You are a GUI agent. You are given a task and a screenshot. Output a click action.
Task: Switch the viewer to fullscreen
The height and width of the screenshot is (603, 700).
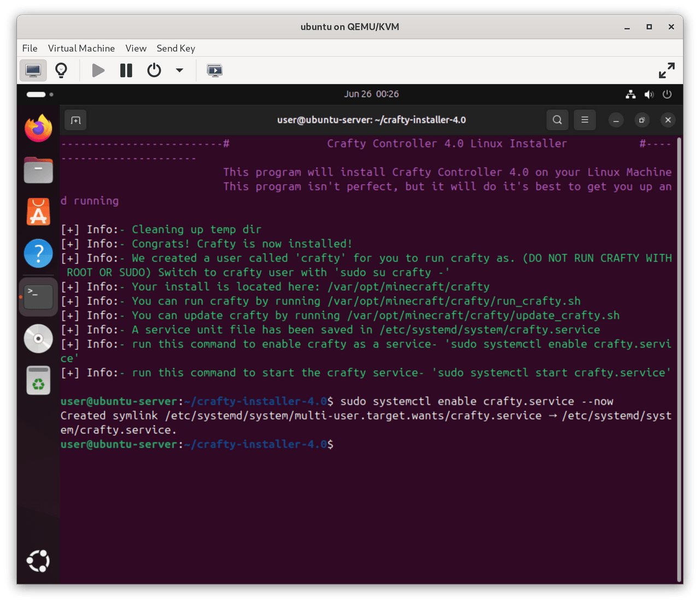pyautogui.click(x=667, y=71)
